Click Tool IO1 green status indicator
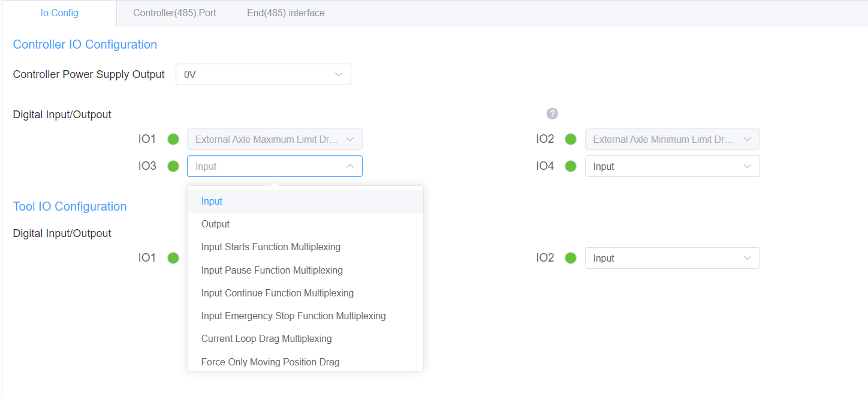Screen dimensions: 868x399 coord(173,258)
